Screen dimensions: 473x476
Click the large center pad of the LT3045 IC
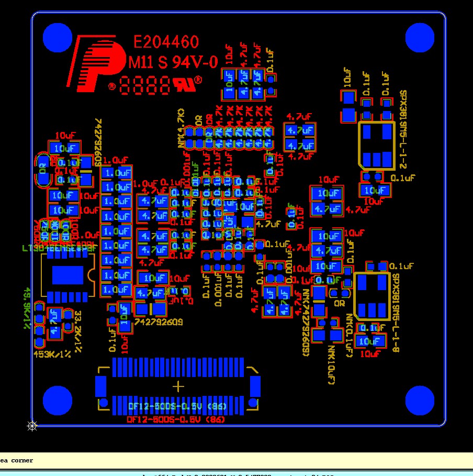tap(67, 275)
